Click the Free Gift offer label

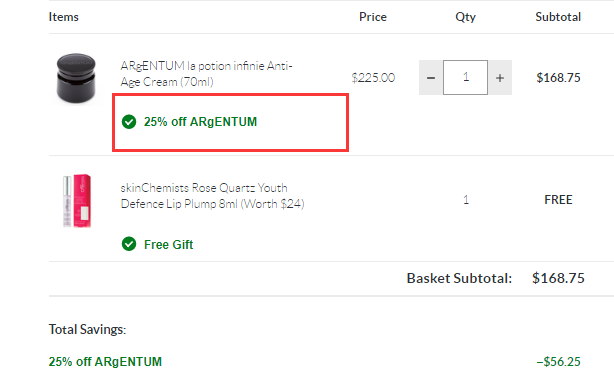pos(168,244)
